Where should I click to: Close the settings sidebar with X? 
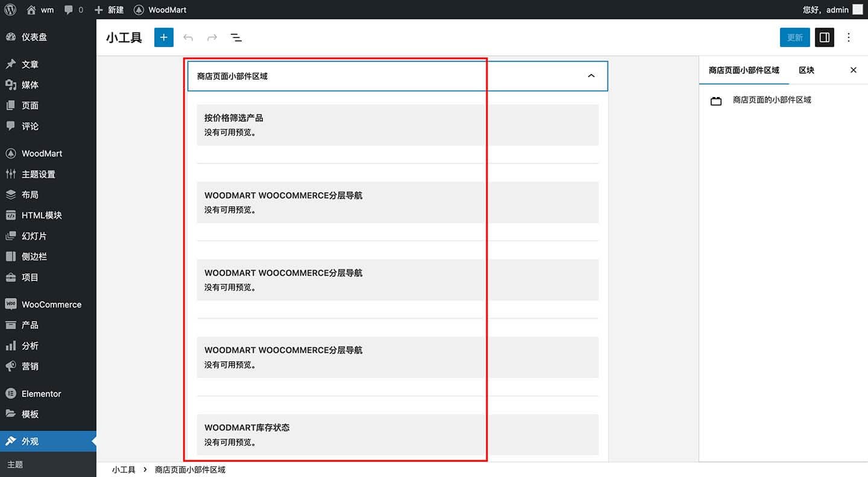(x=854, y=70)
